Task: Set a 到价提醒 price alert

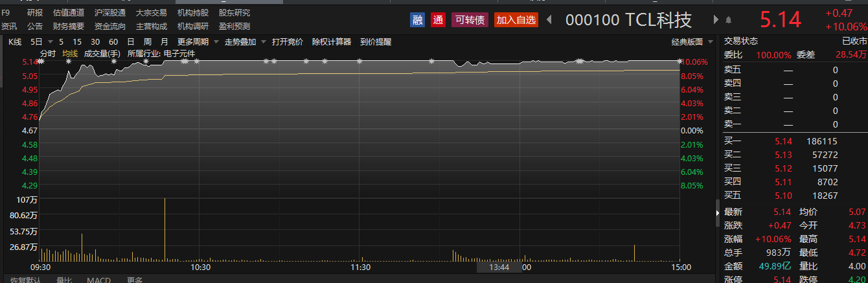Action: [376, 41]
